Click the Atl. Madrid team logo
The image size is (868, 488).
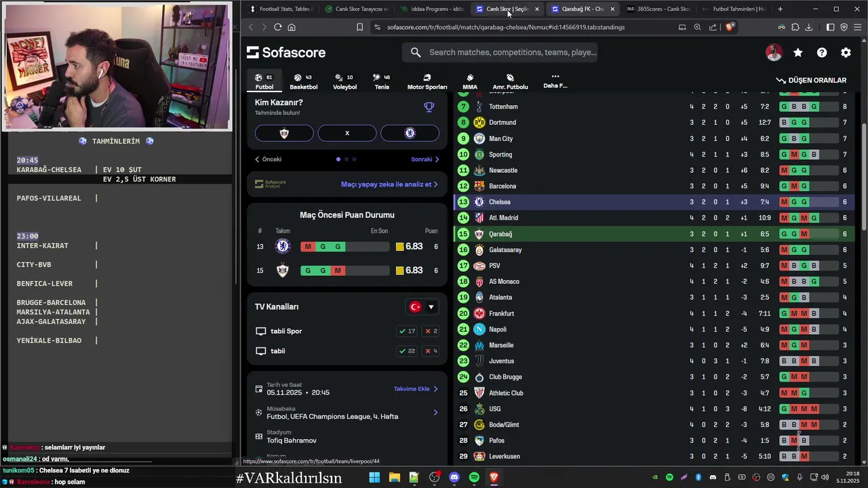click(x=479, y=218)
